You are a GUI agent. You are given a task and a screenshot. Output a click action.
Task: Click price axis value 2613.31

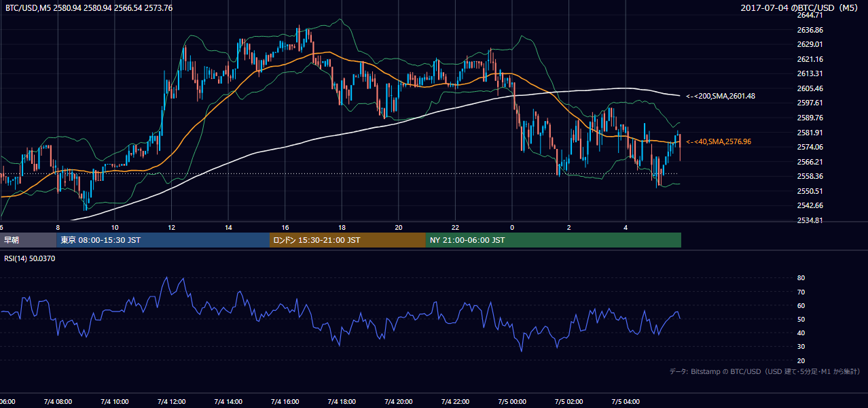(x=810, y=73)
